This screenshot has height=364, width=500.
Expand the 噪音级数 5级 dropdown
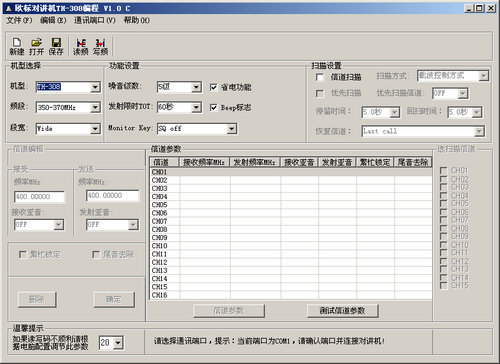(x=196, y=87)
